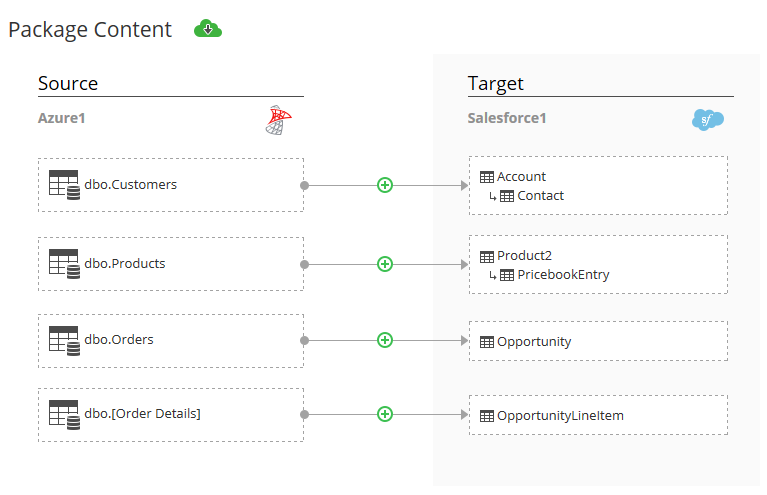Click the connector dot after dbo.Orders
This screenshot has height=495, width=767.
(304, 340)
